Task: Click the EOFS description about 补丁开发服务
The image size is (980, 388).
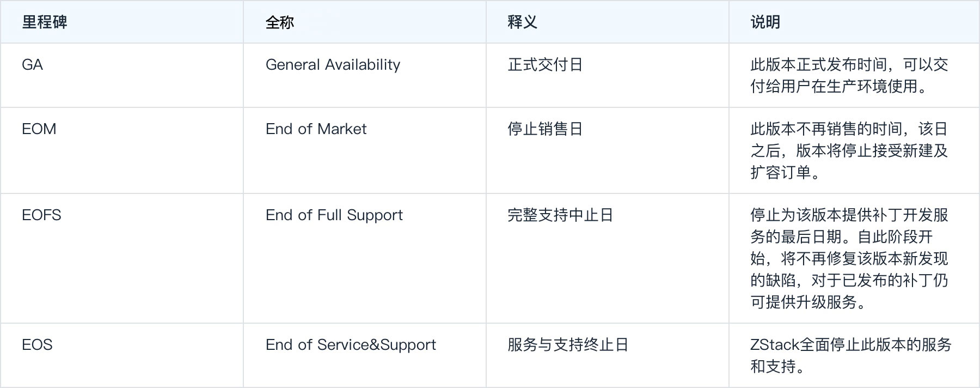Action: (x=849, y=258)
